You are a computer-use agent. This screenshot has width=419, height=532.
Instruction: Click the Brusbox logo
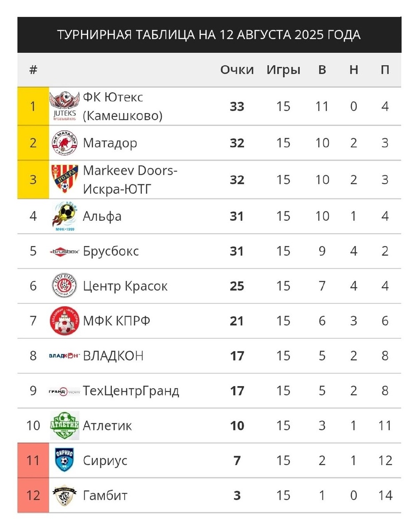tap(65, 251)
